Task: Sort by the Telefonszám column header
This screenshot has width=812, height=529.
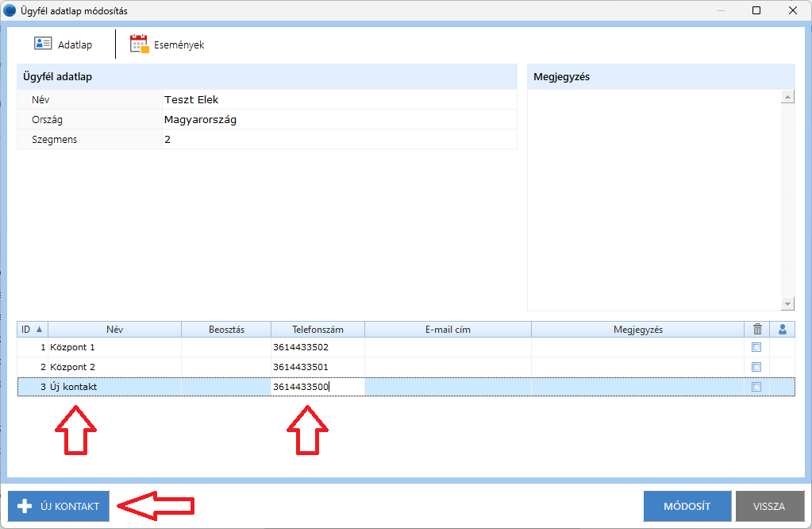Action: [x=317, y=330]
